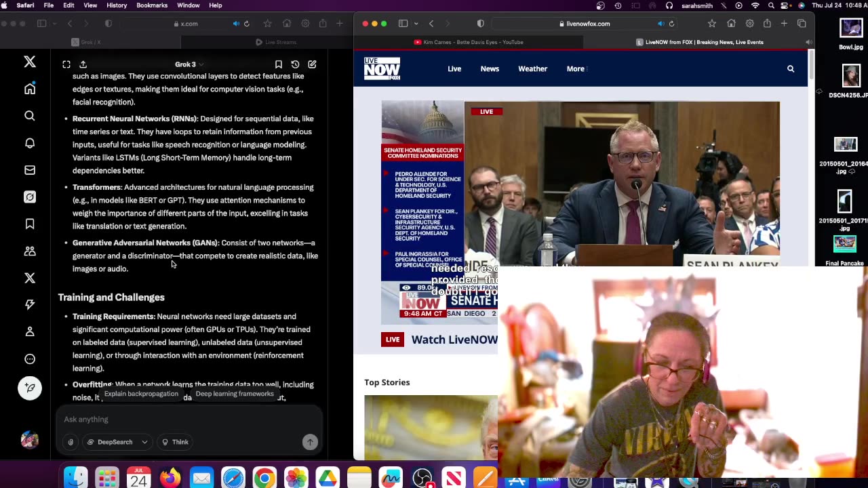Open Premium X icon in sidebar
Viewport: 868px width, 488px height.
click(x=30, y=278)
